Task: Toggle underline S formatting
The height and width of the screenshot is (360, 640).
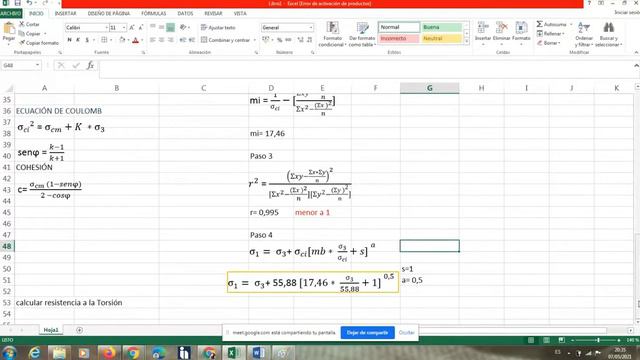Action: (87, 40)
